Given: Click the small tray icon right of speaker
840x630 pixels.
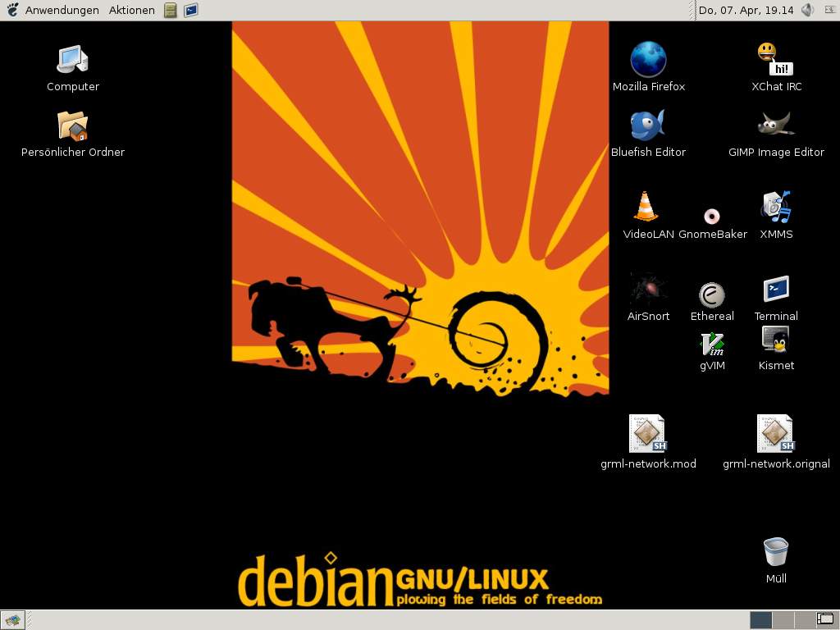Looking at the screenshot, I should tap(830, 9).
